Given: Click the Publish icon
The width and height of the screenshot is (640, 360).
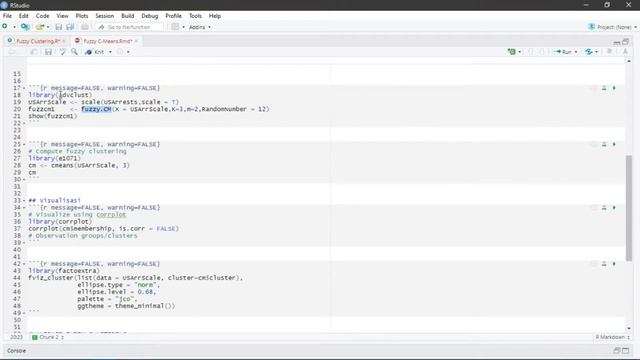Looking at the screenshot, I should coord(589,52).
